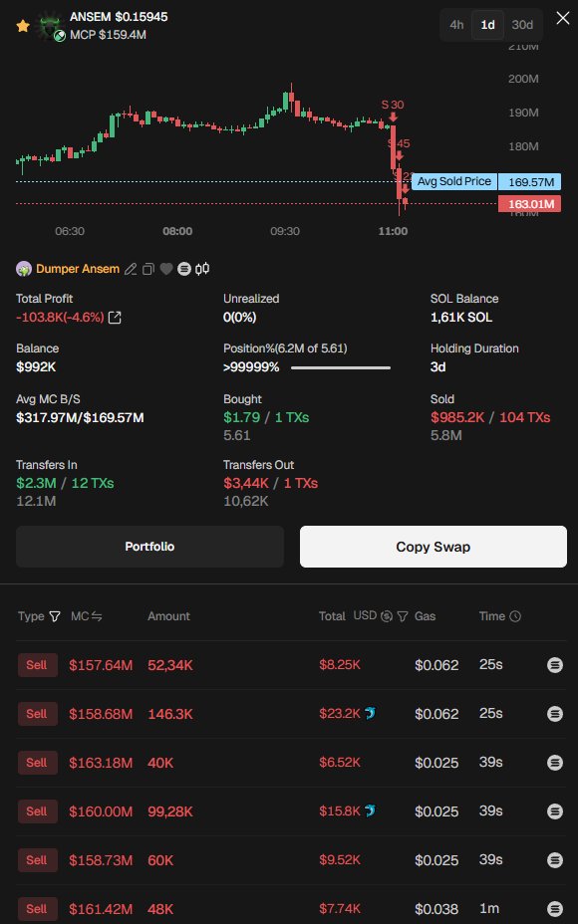
Task: Open the Portfolio button
Action: pyautogui.click(x=149, y=547)
